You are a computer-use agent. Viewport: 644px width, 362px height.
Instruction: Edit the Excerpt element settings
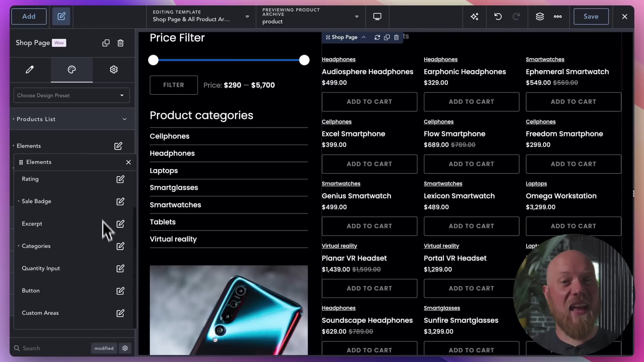120,224
